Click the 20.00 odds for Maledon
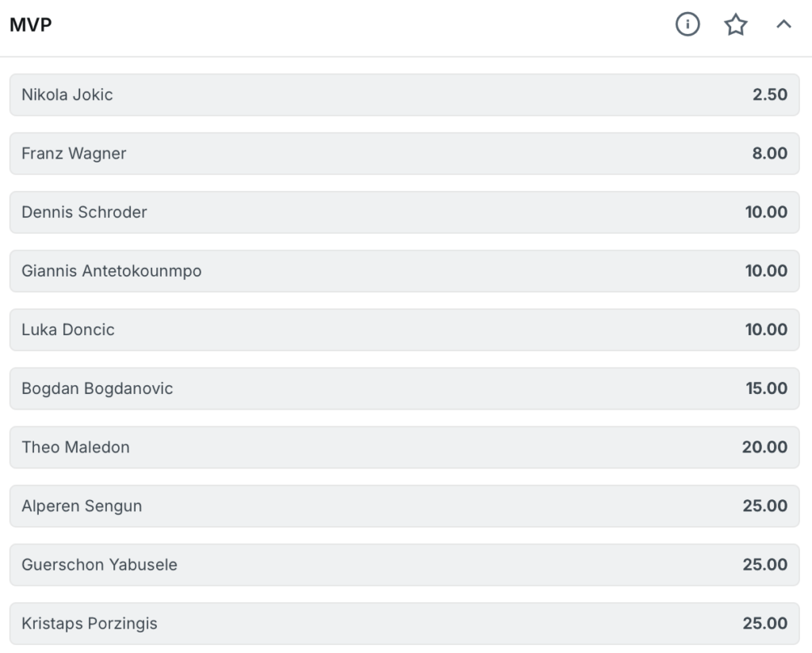 (764, 447)
